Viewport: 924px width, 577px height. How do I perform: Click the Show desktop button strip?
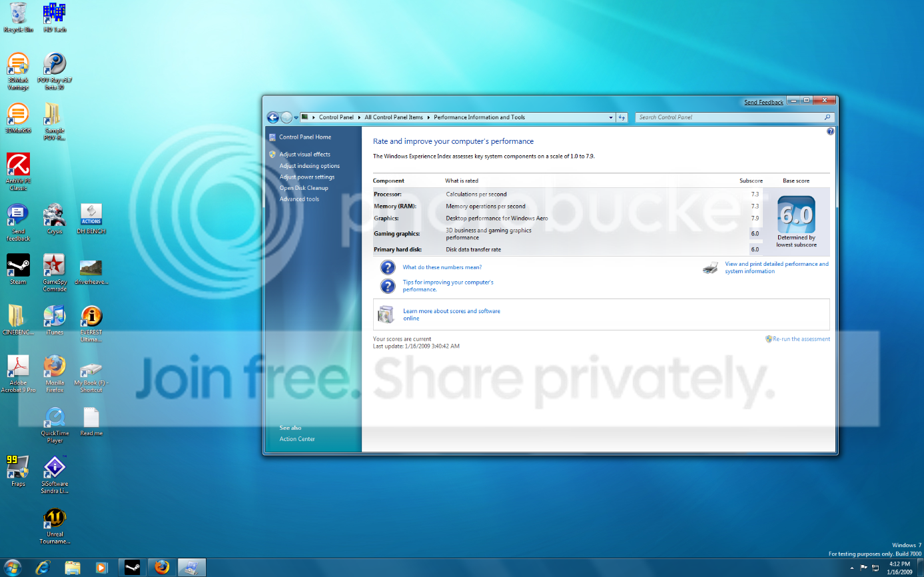919,568
